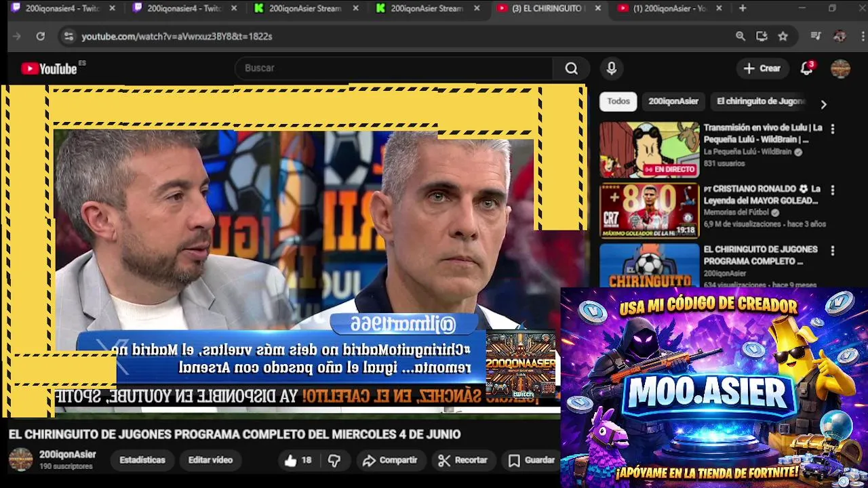Go forward with the browser arrow
868x488 pixels.
tap(17, 36)
